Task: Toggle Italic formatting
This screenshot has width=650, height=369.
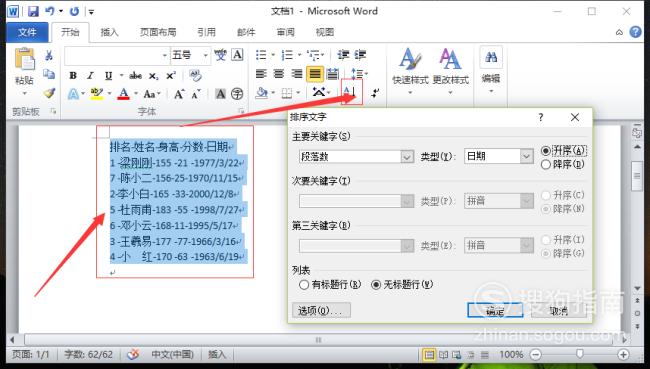Action: pyautogui.click(x=90, y=75)
